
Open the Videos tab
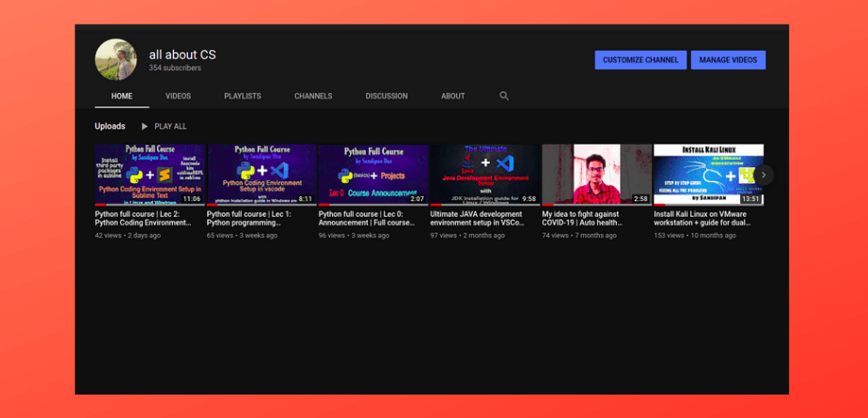178,96
